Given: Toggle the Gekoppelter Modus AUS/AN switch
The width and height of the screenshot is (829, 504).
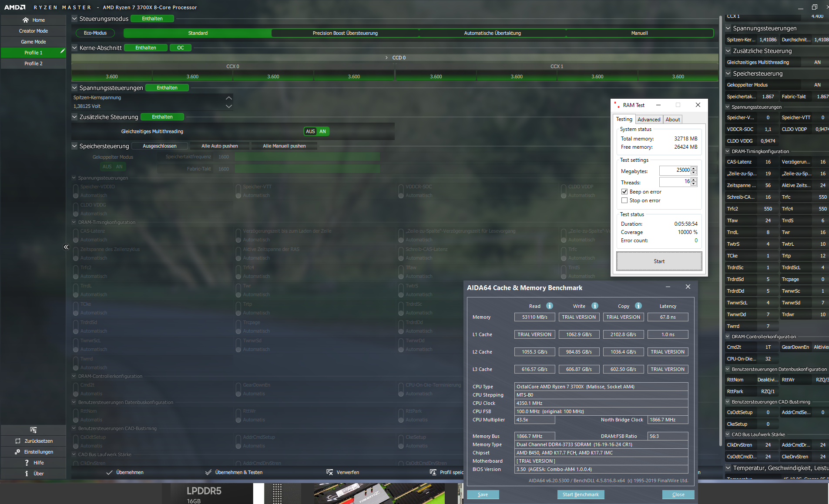Looking at the screenshot, I should [113, 167].
